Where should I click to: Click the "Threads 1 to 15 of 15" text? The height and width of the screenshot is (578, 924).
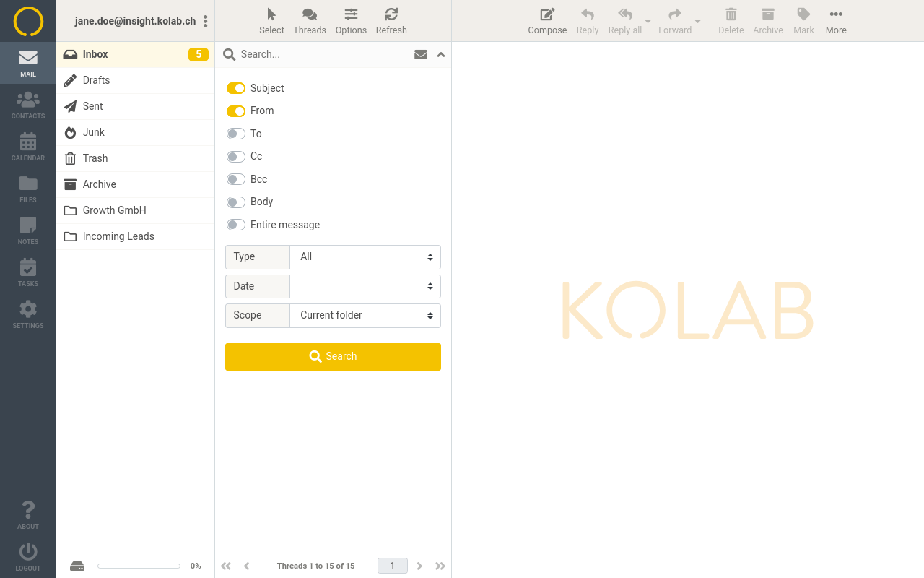pyautogui.click(x=315, y=566)
